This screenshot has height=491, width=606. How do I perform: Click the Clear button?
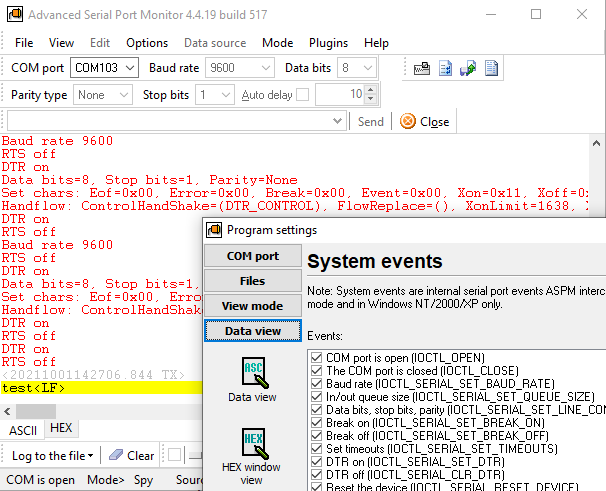(131, 455)
